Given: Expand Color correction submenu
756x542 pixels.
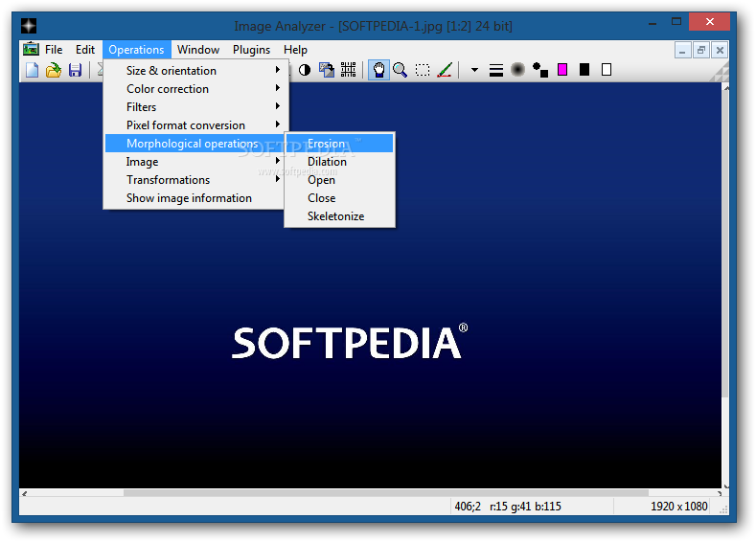Looking at the screenshot, I should point(196,89).
